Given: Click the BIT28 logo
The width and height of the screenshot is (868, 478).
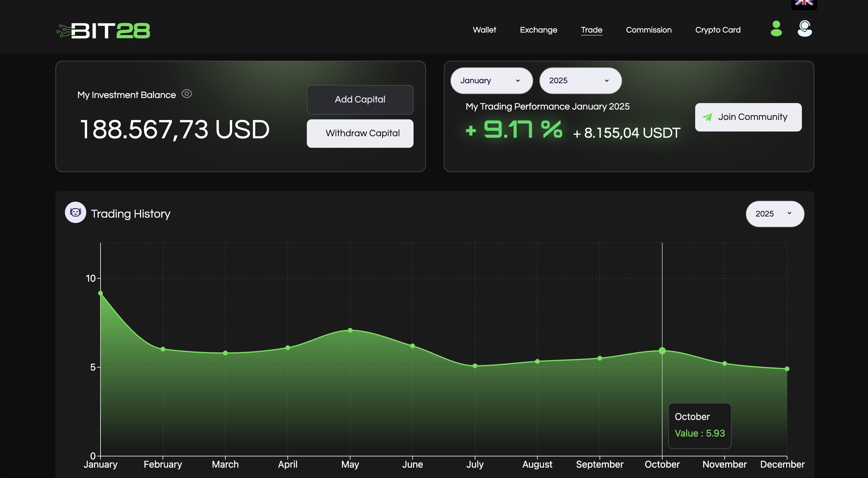Looking at the screenshot, I should (103, 30).
